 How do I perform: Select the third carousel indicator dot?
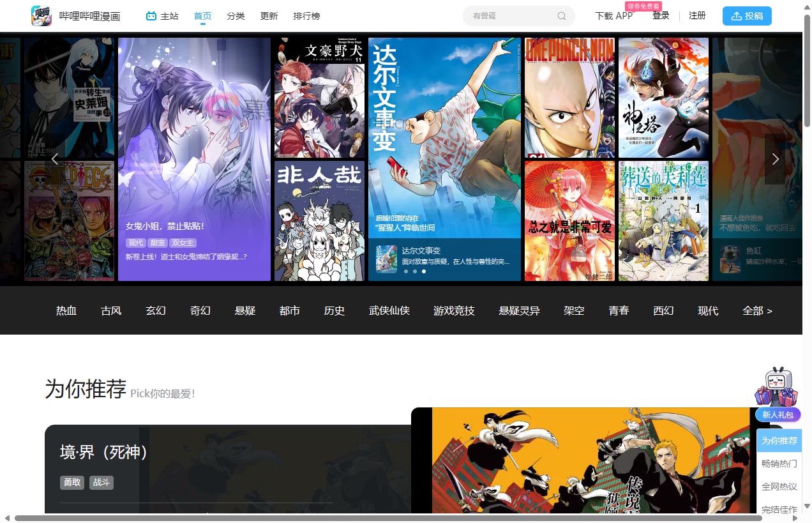(x=424, y=271)
